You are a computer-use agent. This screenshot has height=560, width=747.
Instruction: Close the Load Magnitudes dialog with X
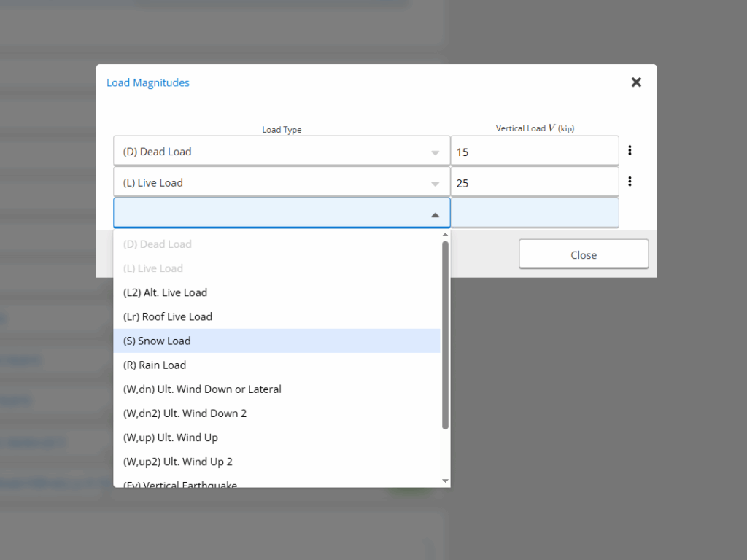[x=636, y=82]
